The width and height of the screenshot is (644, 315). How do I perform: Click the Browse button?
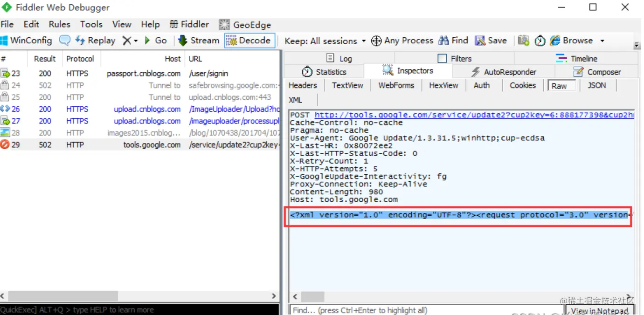(x=572, y=41)
